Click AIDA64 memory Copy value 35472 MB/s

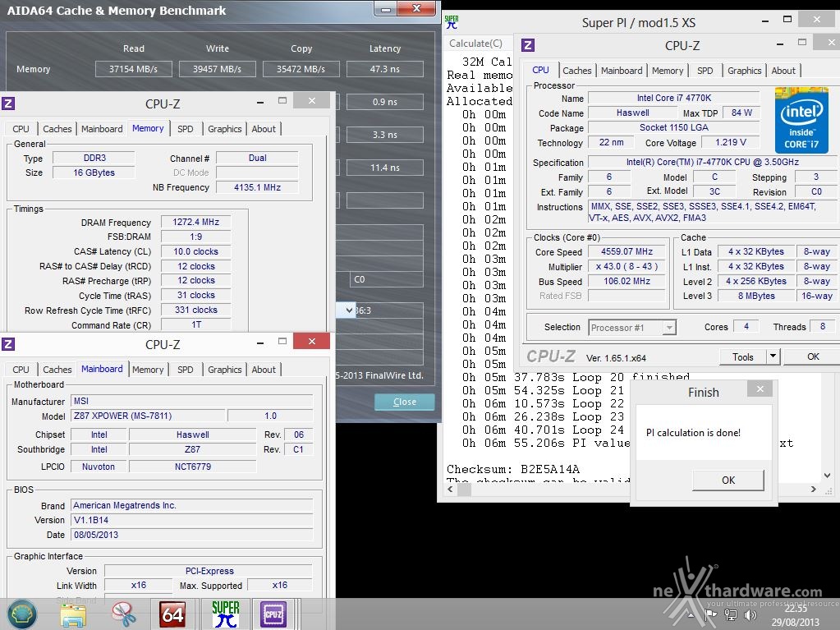pyautogui.click(x=301, y=69)
